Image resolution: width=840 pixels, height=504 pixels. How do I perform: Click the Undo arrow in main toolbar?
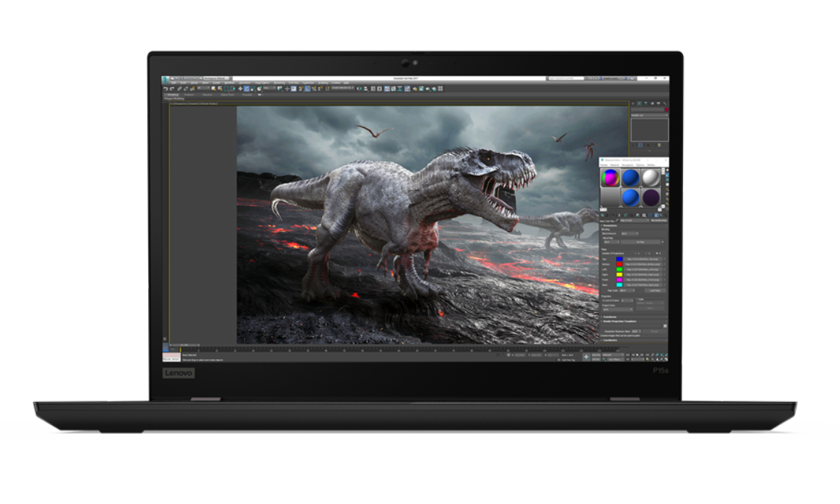tap(166, 88)
